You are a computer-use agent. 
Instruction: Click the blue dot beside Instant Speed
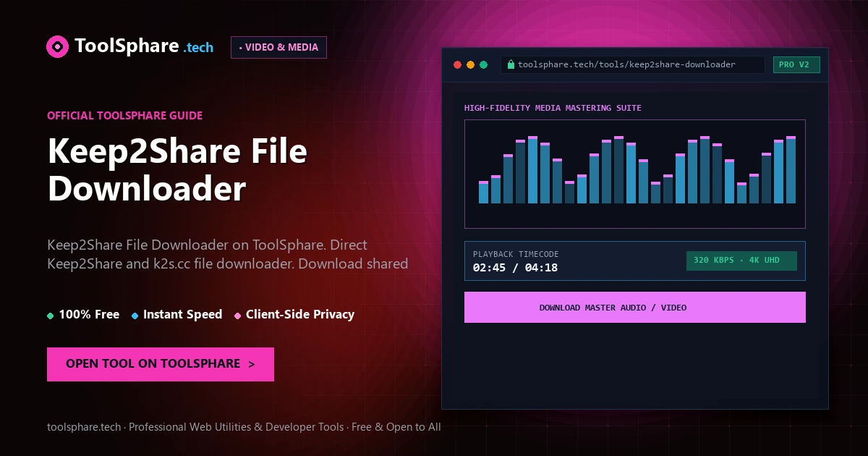point(135,316)
